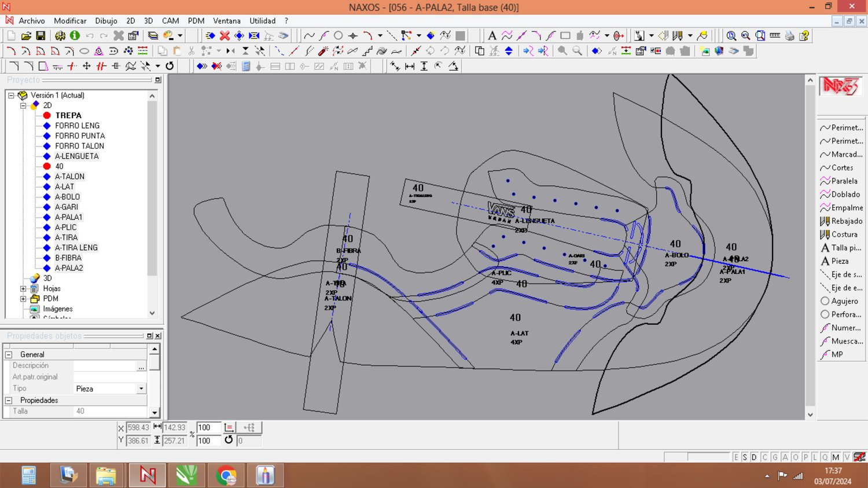Select A-PALA2 in the project tree
This screenshot has width=868, height=488.
(69, 268)
